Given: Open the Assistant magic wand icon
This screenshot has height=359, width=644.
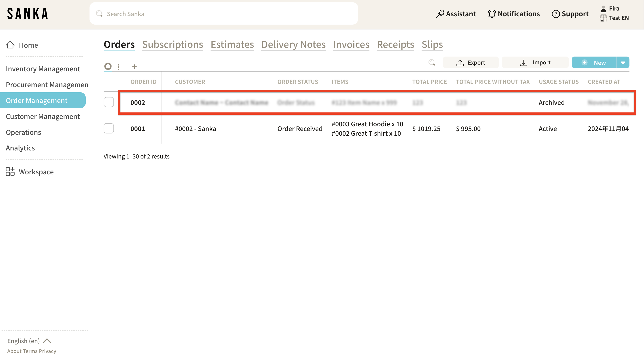Looking at the screenshot, I should (x=440, y=14).
